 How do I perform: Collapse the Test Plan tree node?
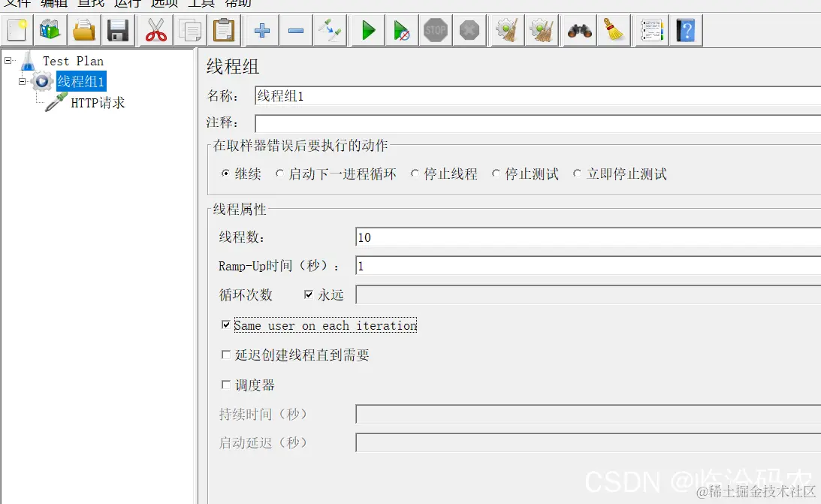(x=7, y=60)
